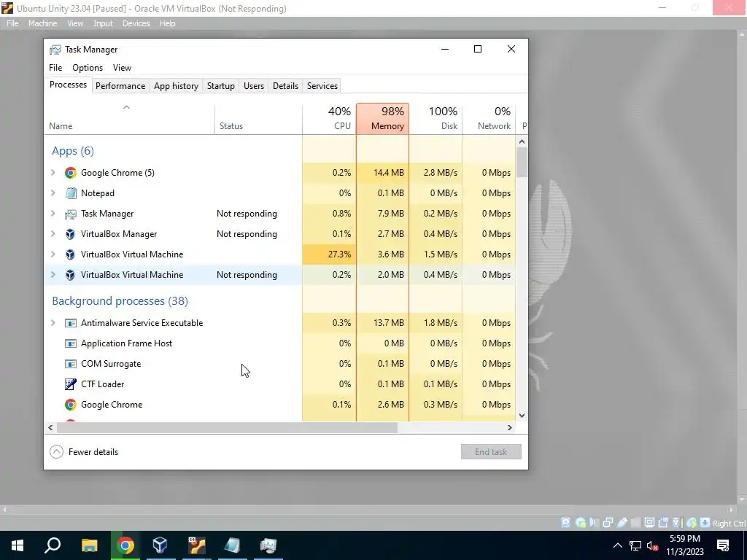Click the Task Manager taskbar icon

pyautogui.click(x=268, y=545)
